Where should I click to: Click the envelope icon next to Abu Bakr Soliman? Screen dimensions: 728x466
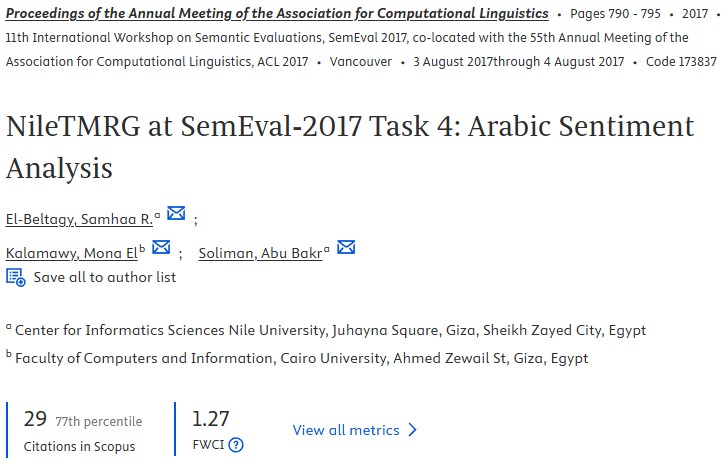[x=346, y=248]
